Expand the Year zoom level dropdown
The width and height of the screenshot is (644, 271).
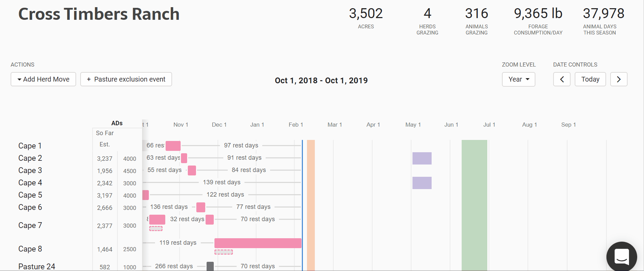click(x=518, y=79)
